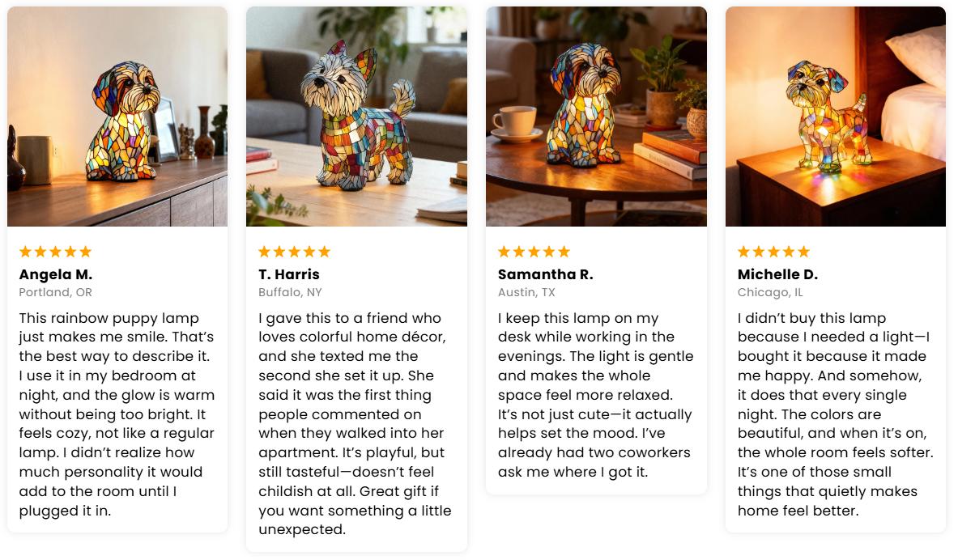Image resolution: width=958 pixels, height=560 pixels.
Task: Click Angela's review about the rainbow puppy lamp
Action: coord(117,414)
